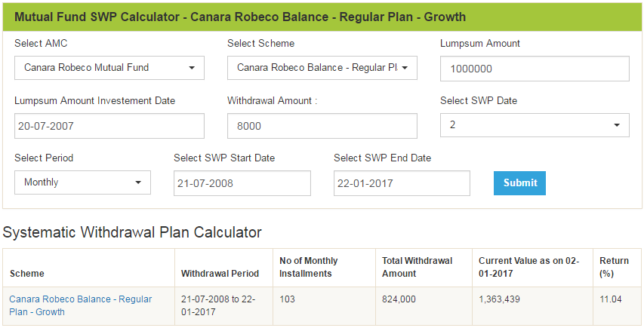This screenshot has width=644, height=328.
Task: Focus the Lumpsum Investment Date field
Action: click(109, 126)
